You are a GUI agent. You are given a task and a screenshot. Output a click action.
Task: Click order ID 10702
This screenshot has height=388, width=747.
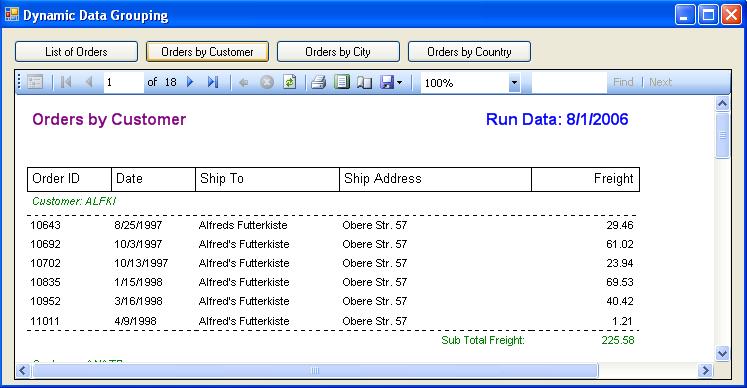click(x=45, y=263)
